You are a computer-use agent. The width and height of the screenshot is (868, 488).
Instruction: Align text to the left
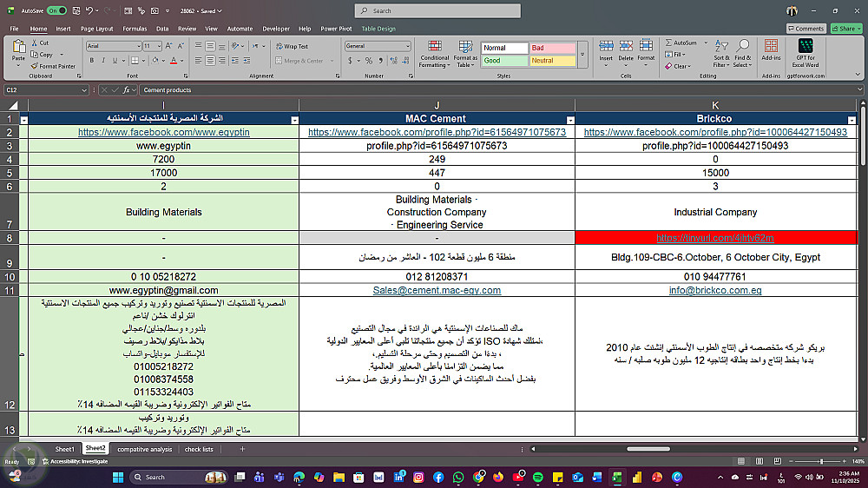click(198, 61)
